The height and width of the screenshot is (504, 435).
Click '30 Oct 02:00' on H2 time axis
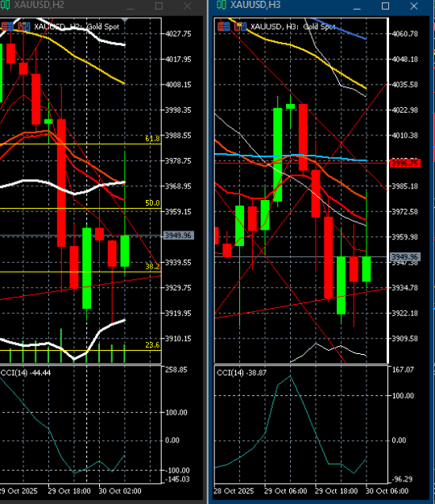click(120, 491)
